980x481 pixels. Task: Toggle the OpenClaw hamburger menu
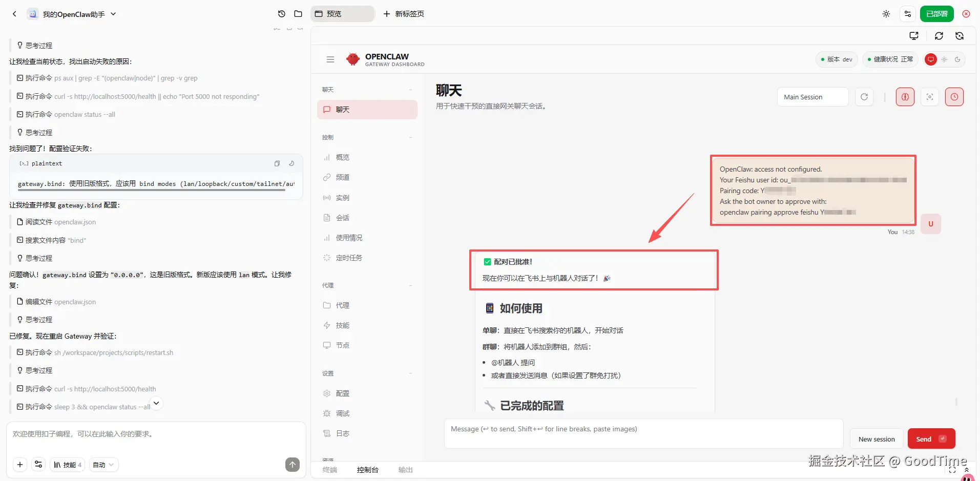(330, 59)
